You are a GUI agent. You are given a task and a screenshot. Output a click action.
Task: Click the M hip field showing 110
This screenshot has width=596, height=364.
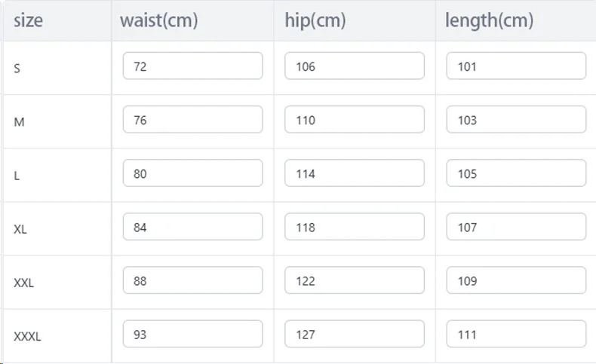(355, 120)
